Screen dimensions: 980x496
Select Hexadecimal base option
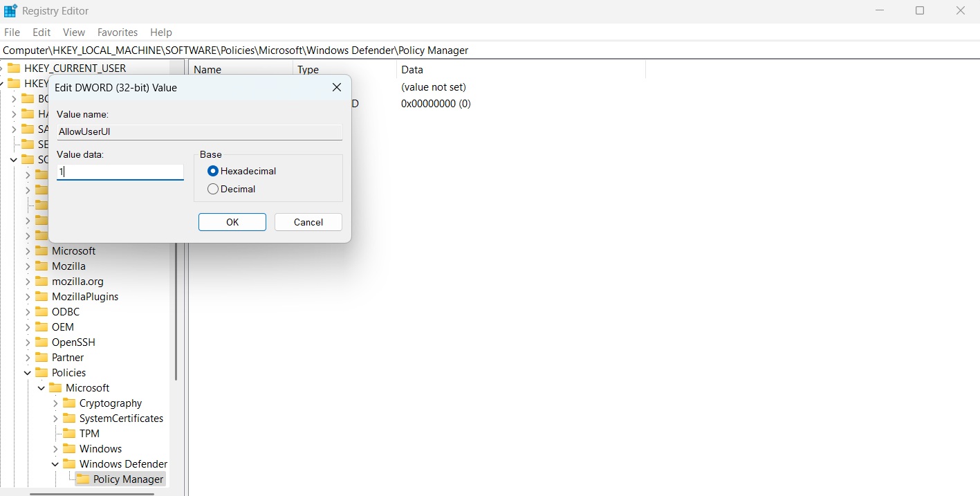[x=213, y=171]
